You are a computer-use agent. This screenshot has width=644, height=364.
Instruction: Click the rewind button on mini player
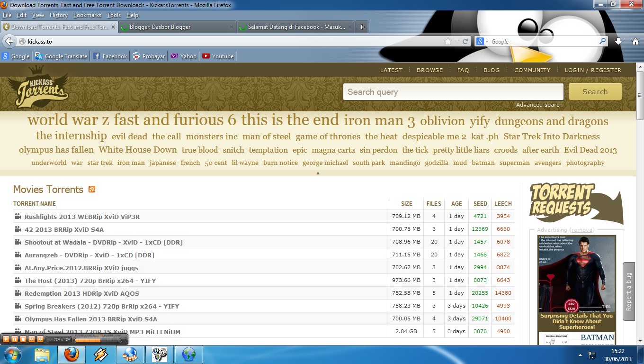32,339
